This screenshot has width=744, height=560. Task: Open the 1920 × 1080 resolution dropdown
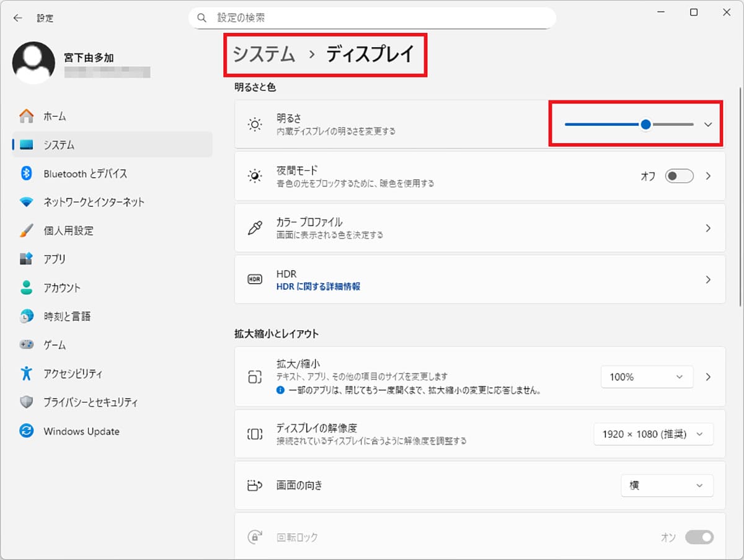click(x=653, y=434)
